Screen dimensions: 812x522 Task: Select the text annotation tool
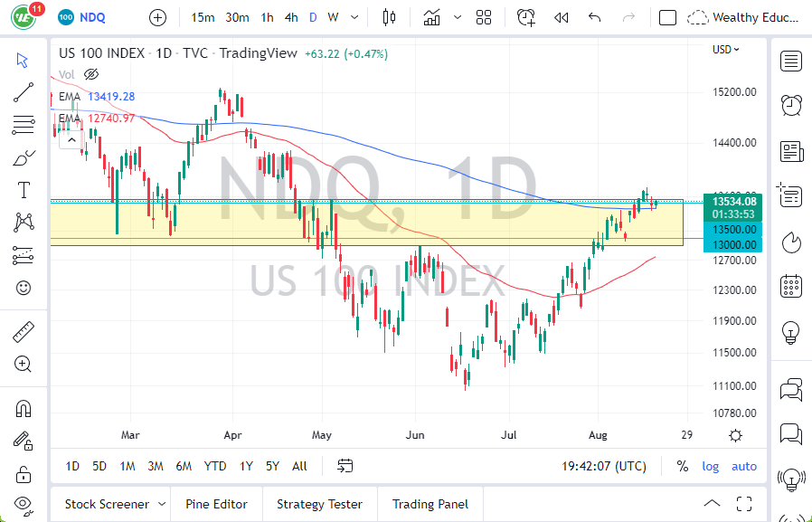[x=24, y=190]
